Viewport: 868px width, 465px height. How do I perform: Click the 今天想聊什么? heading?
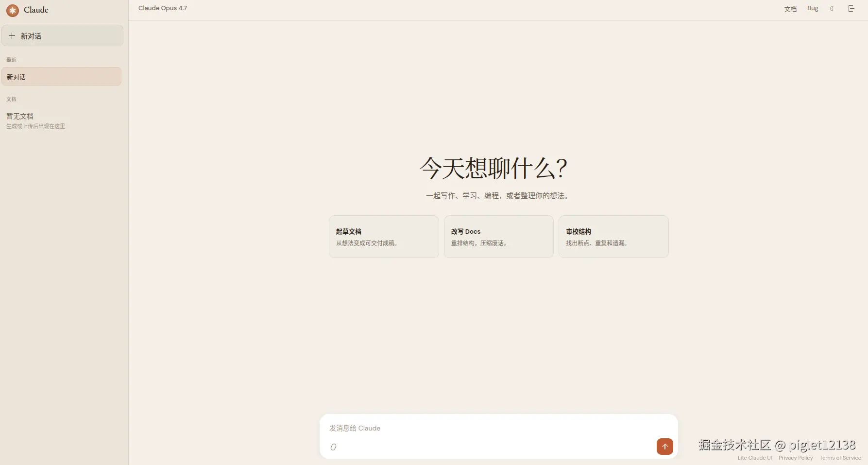[494, 168]
